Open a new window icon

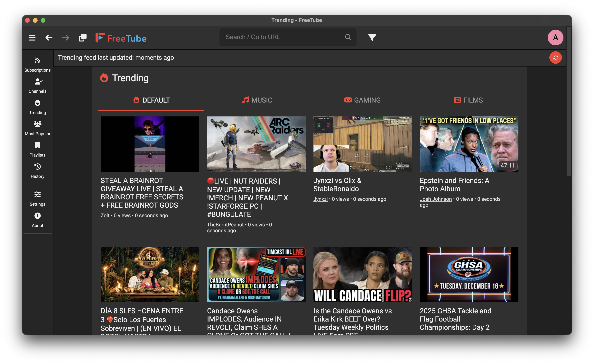(x=82, y=38)
